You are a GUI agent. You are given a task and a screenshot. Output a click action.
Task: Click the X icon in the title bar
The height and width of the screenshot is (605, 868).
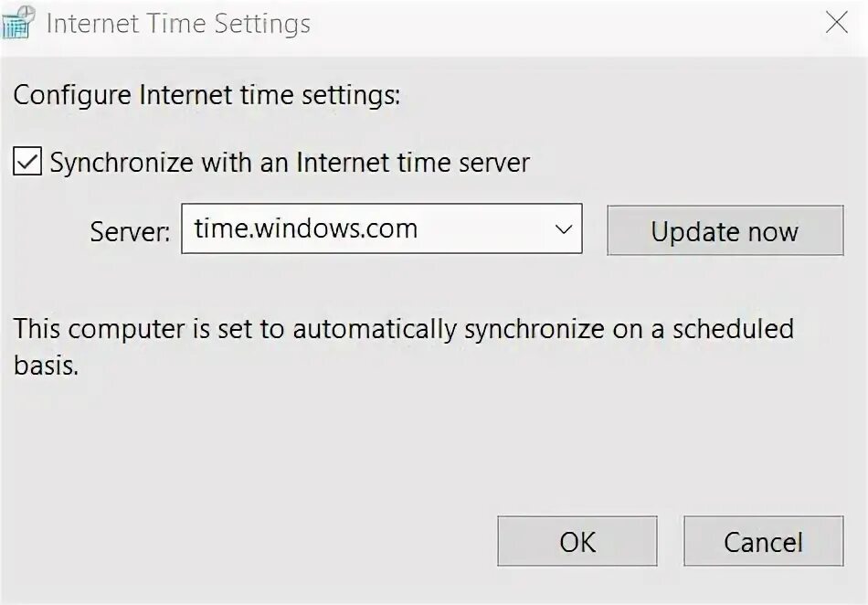(836, 23)
